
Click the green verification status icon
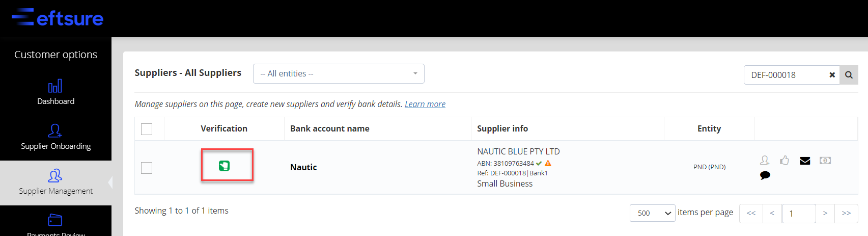[224, 166]
